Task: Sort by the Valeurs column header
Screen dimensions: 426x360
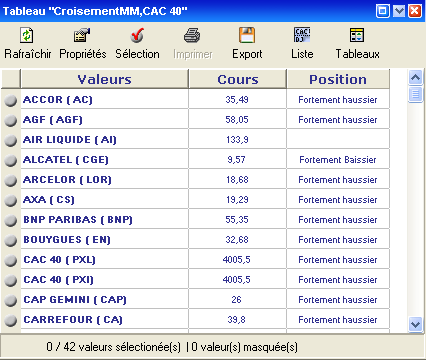Action: (105, 79)
